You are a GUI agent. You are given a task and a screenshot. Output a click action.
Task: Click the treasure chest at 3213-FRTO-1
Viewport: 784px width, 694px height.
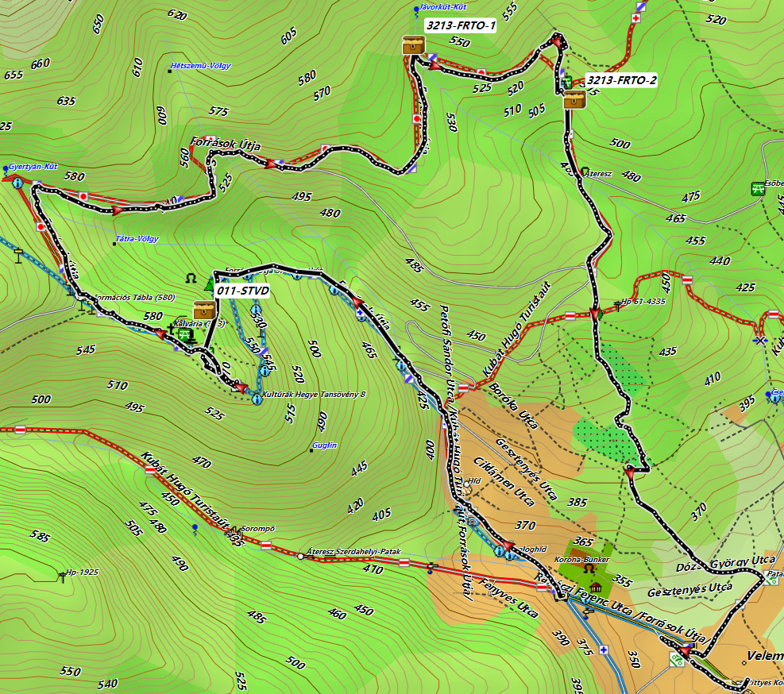[412, 44]
